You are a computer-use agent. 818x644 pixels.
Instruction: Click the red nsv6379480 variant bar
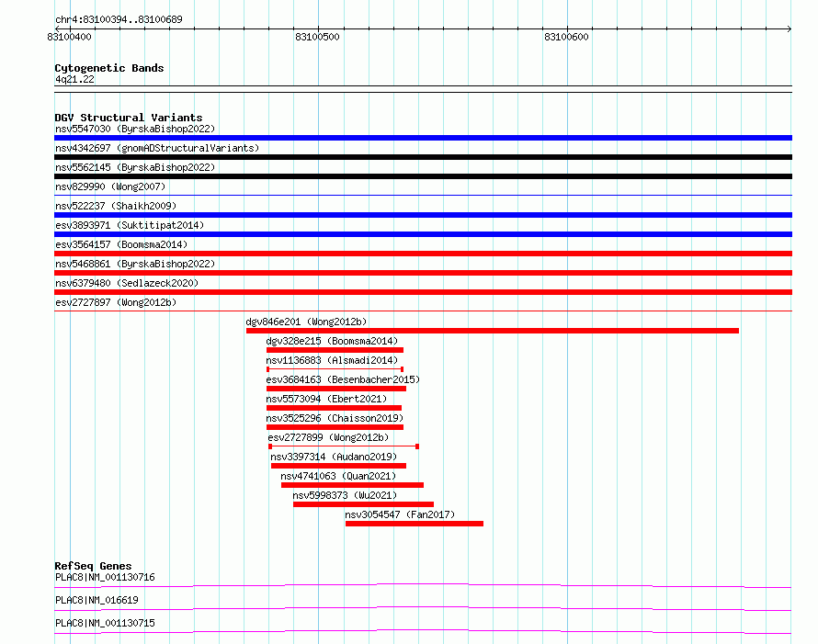(423, 292)
